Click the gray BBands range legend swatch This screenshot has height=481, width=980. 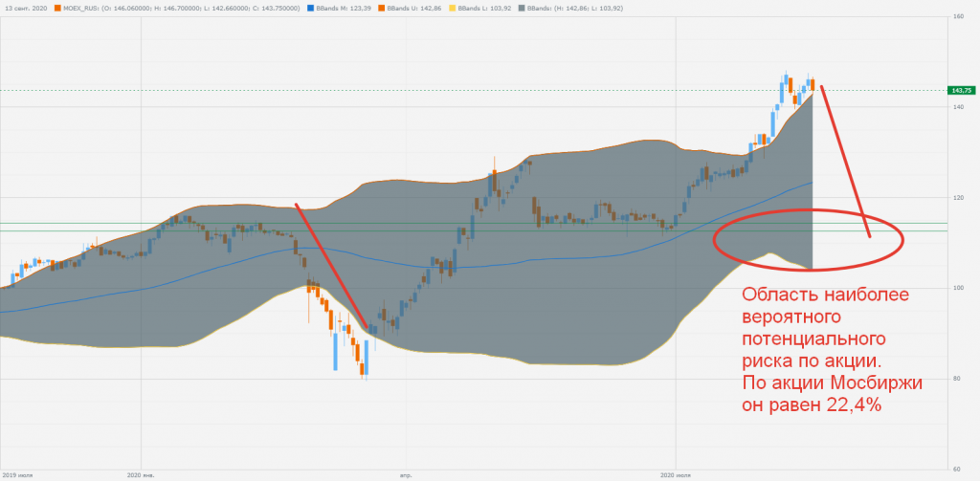coord(523,9)
